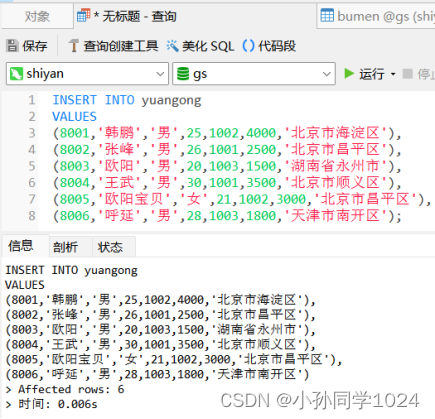435x419 pixels.
Task: Click the Beautify SQL (美化 SQL) icon
Action: tap(172, 46)
